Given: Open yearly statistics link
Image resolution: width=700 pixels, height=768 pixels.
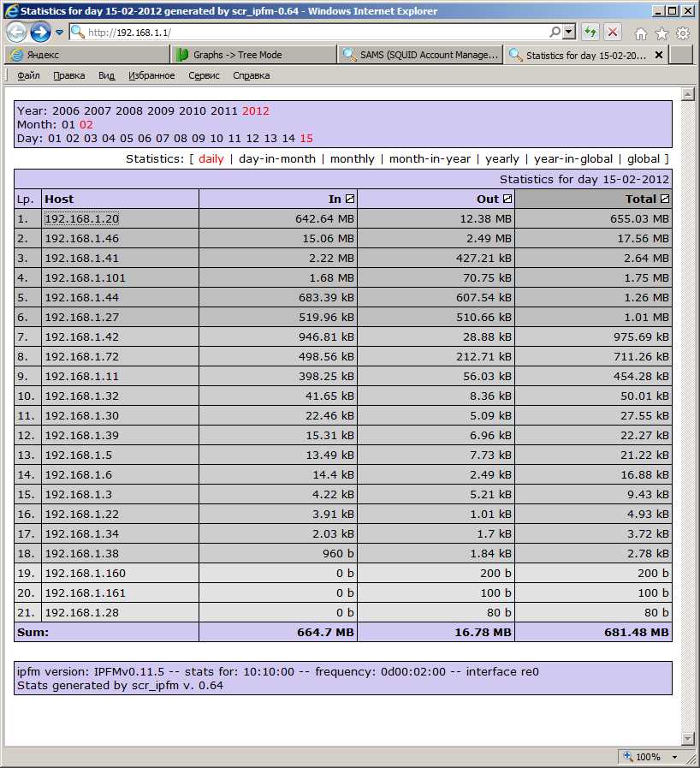Looking at the screenshot, I should click(502, 158).
